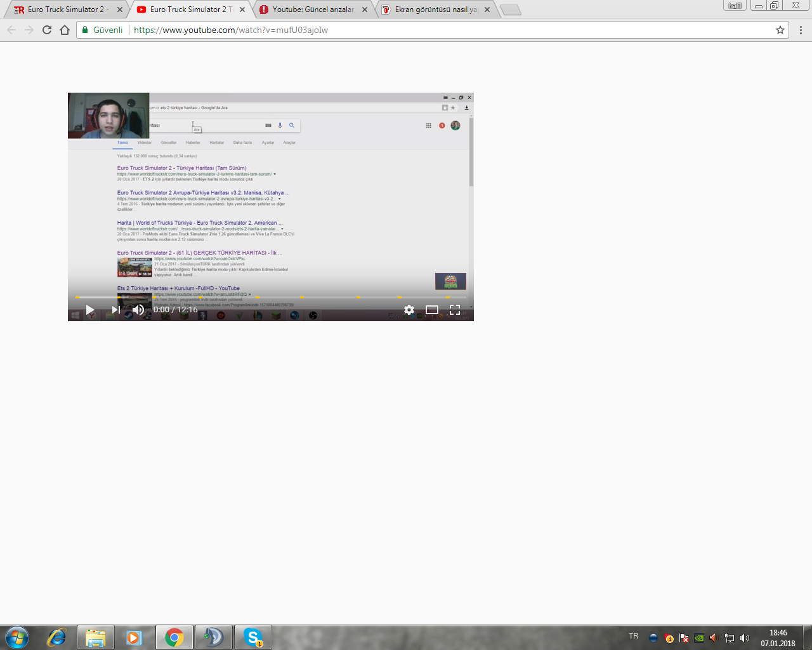The width and height of the screenshot is (812, 650).
Task: Open a new browser tab
Action: pyautogui.click(x=510, y=10)
